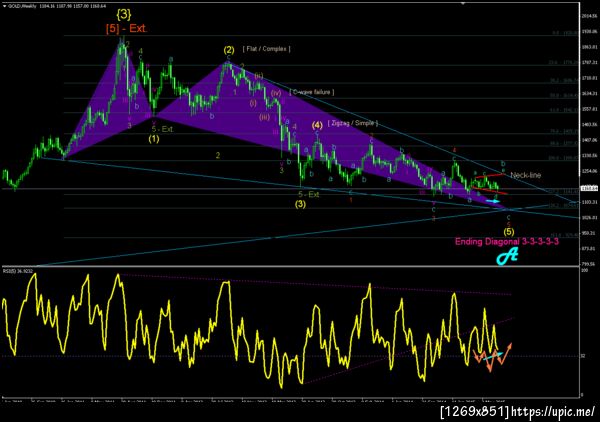
Task: Click the RSI axis value 32
Action: (x=583, y=356)
